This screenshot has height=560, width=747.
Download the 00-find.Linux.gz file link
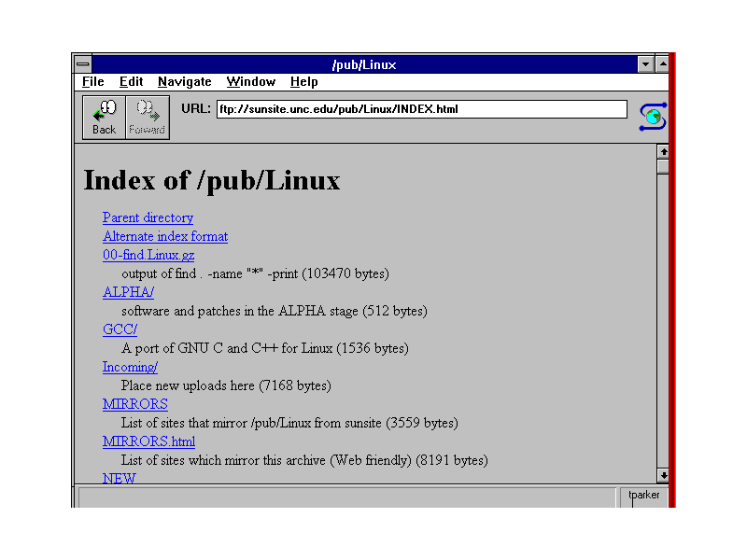pyautogui.click(x=148, y=255)
